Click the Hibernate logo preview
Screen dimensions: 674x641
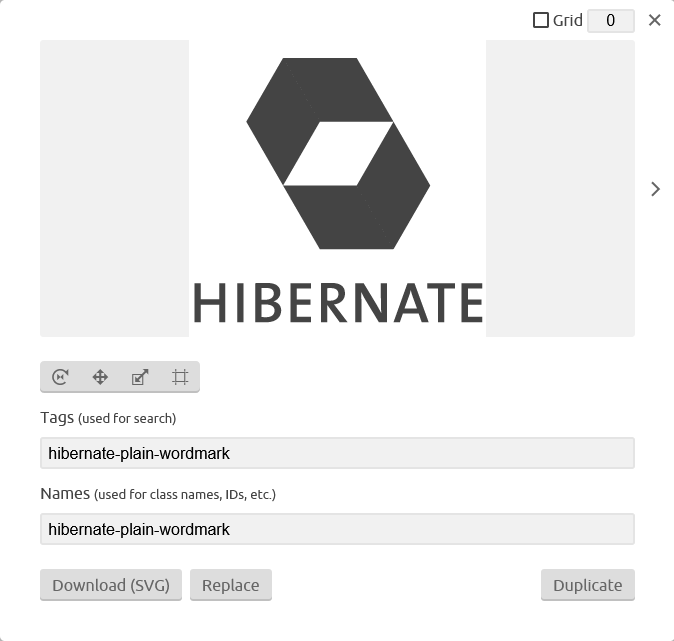337,188
